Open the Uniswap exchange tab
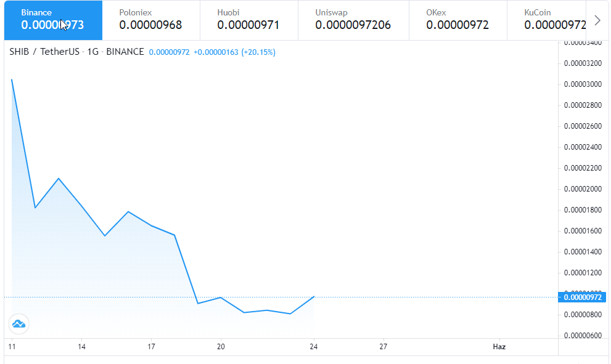Screen dimensions: 611x364 (x=353, y=20)
